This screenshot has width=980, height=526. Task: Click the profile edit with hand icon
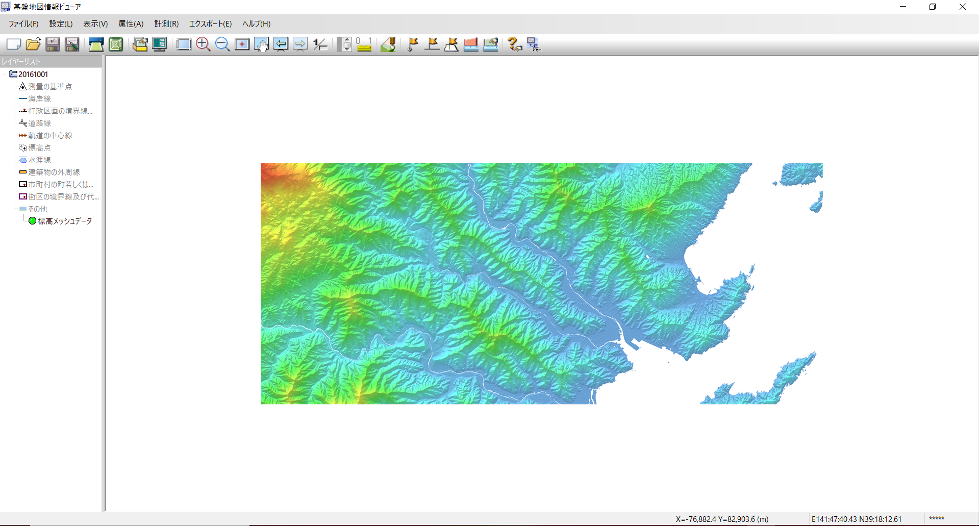pyautogui.click(x=490, y=44)
